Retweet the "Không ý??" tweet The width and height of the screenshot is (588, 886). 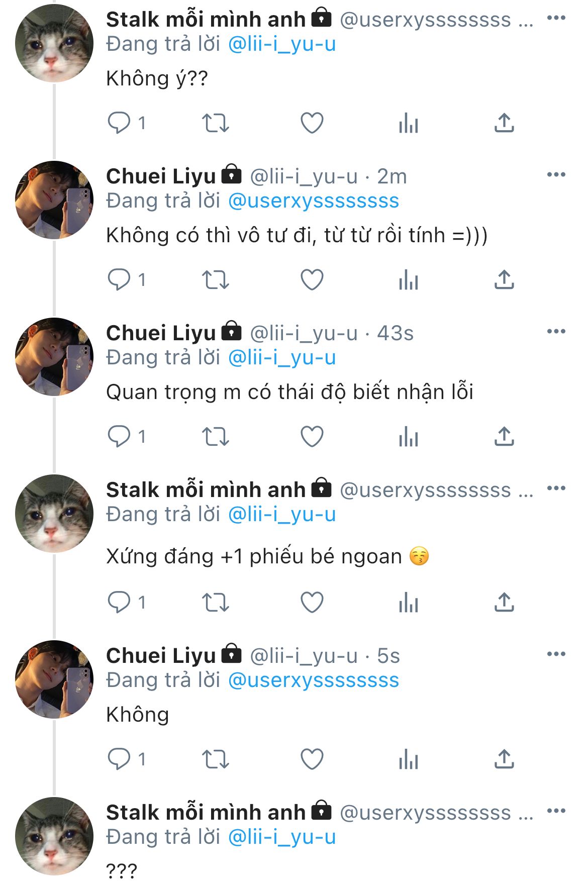tap(215, 123)
